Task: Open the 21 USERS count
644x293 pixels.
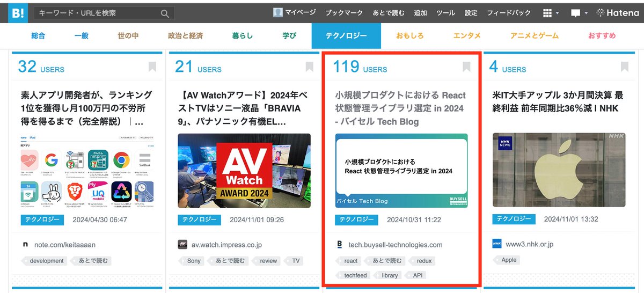Action: [x=198, y=67]
